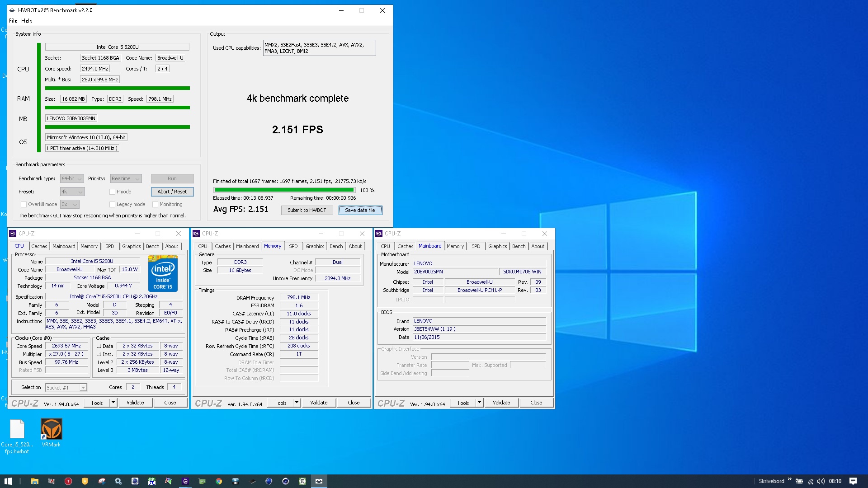Click Tools button in first CPU-Z window

click(x=97, y=403)
